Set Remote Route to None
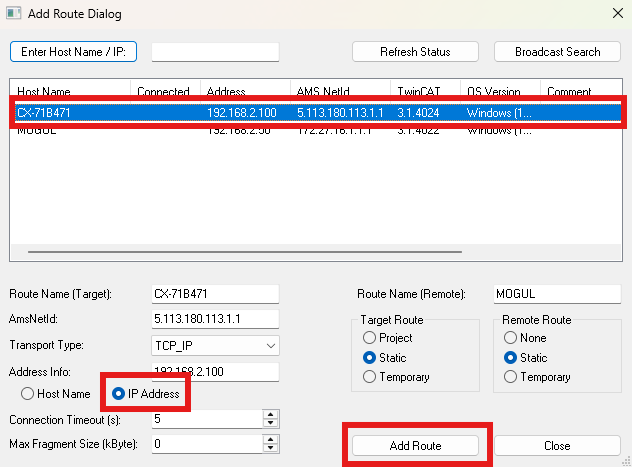This screenshot has height=467, width=632. coord(513,338)
